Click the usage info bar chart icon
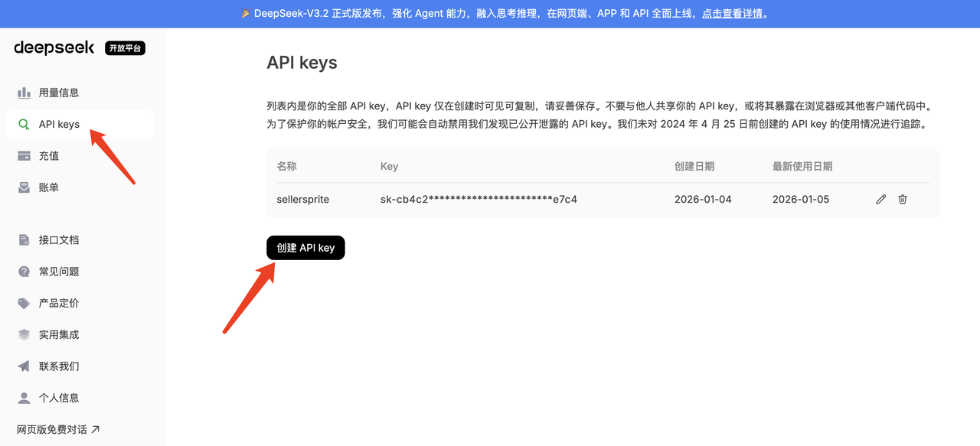The image size is (980, 446). point(24,93)
